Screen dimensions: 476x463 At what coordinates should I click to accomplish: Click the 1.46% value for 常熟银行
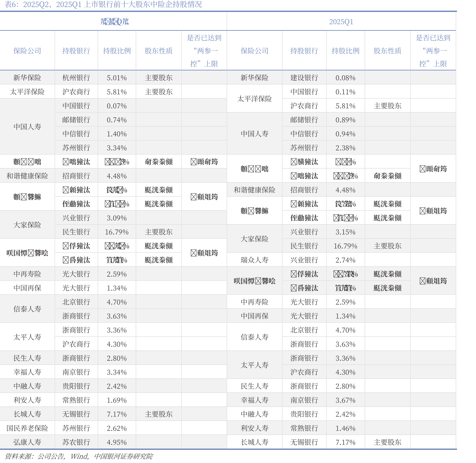click(x=346, y=428)
